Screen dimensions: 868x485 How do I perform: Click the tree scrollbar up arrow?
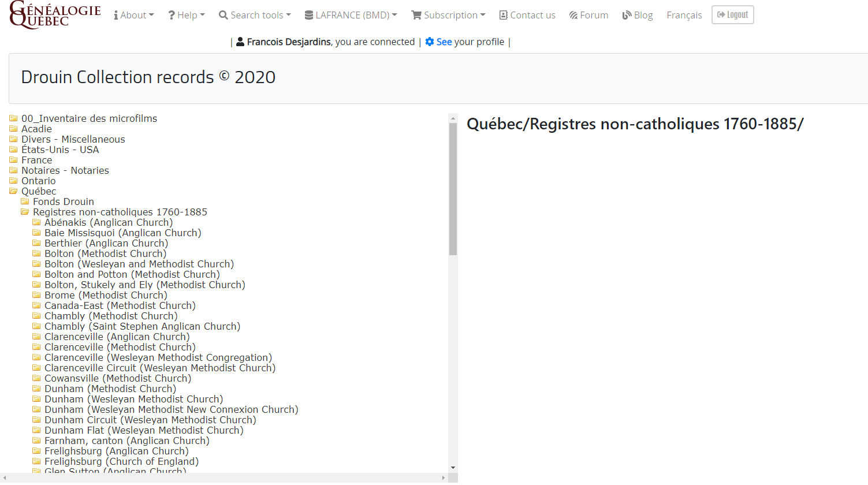(453, 118)
